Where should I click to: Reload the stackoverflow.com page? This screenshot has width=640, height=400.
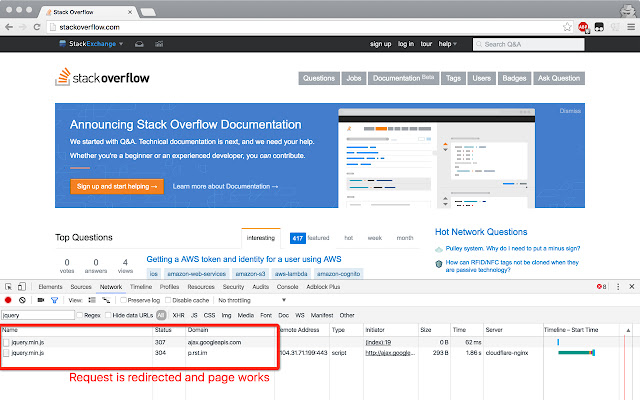point(37,27)
